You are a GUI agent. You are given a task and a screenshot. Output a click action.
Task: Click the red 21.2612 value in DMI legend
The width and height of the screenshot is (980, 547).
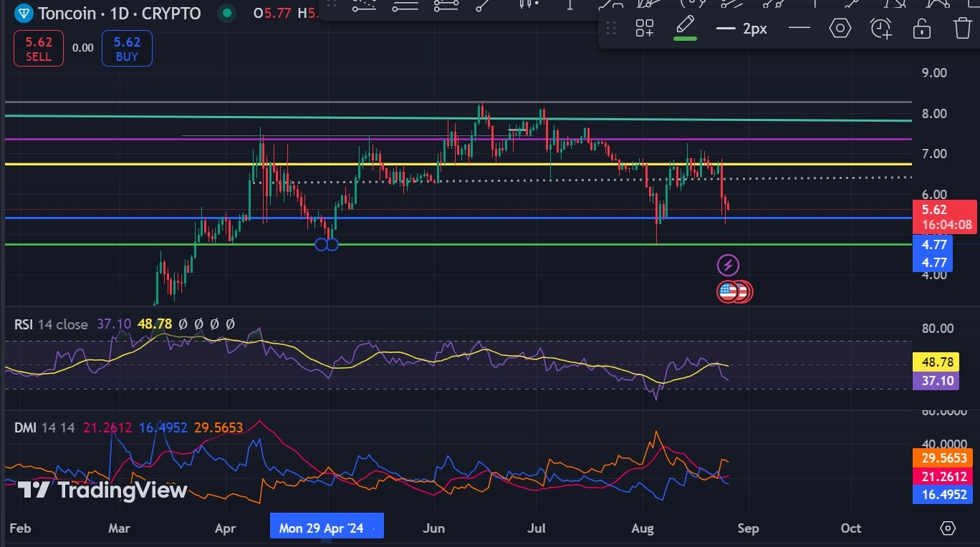click(x=107, y=428)
